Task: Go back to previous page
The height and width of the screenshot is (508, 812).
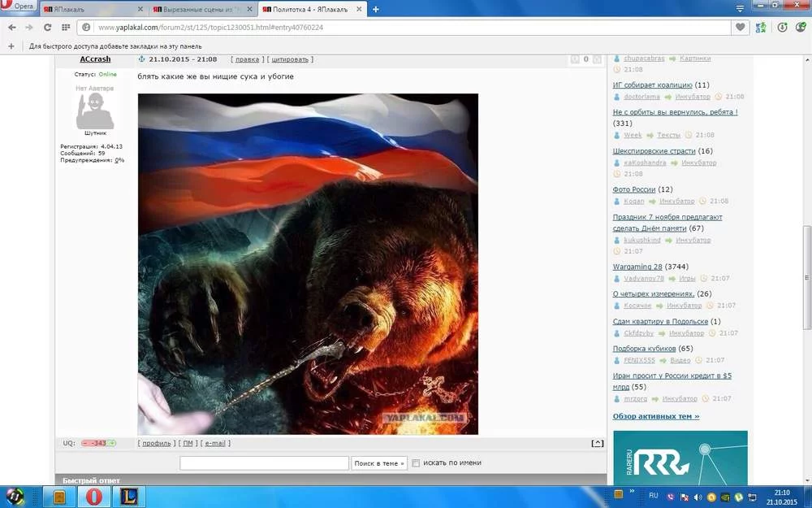Action: pos(12,28)
